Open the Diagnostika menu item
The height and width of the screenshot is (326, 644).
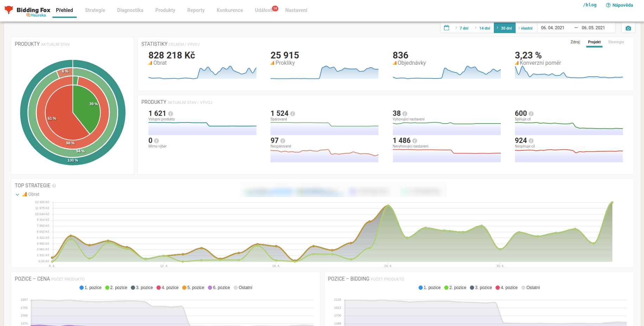pyautogui.click(x=130, y=10)
